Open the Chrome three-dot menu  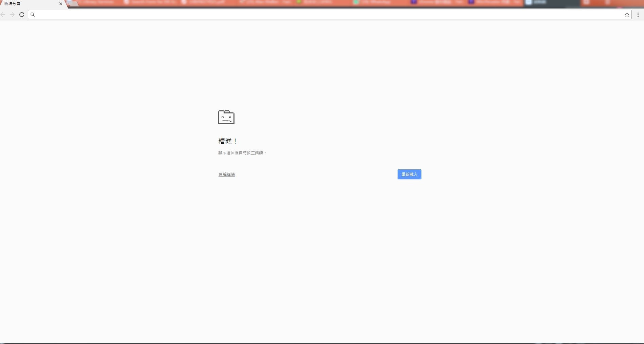638,15
